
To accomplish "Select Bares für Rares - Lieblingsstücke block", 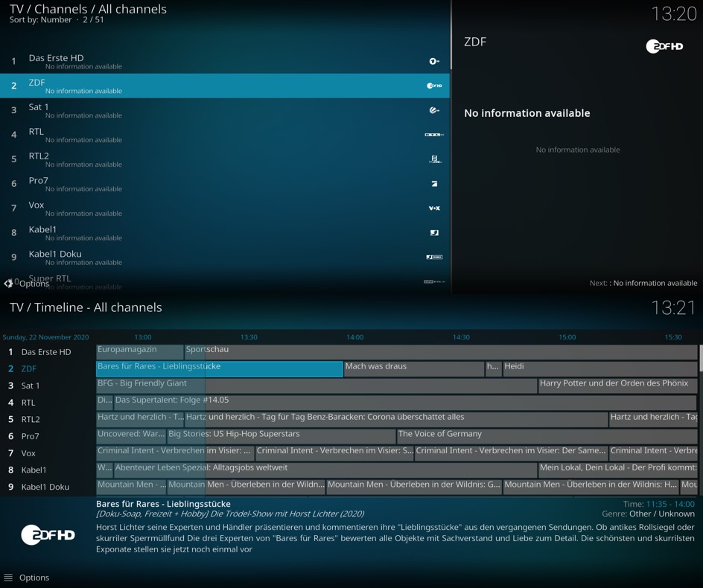I will pos(220,369).
